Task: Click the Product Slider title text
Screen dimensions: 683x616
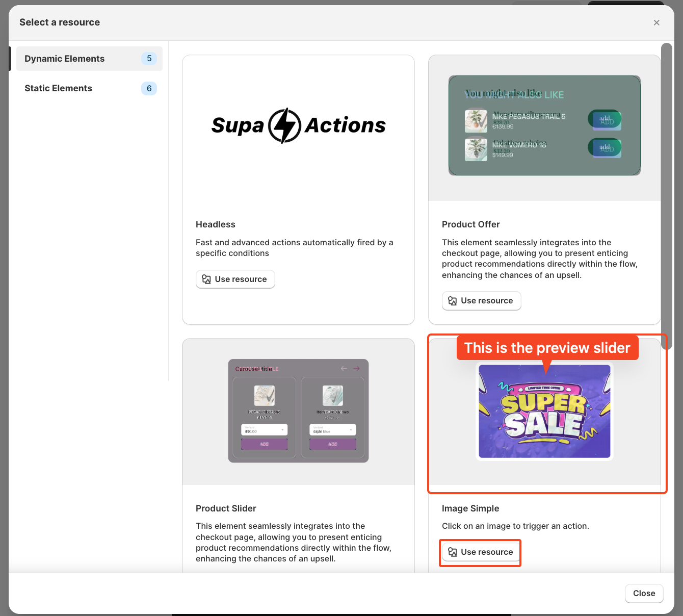Action: pyautogui.click(x=226, y=508)
